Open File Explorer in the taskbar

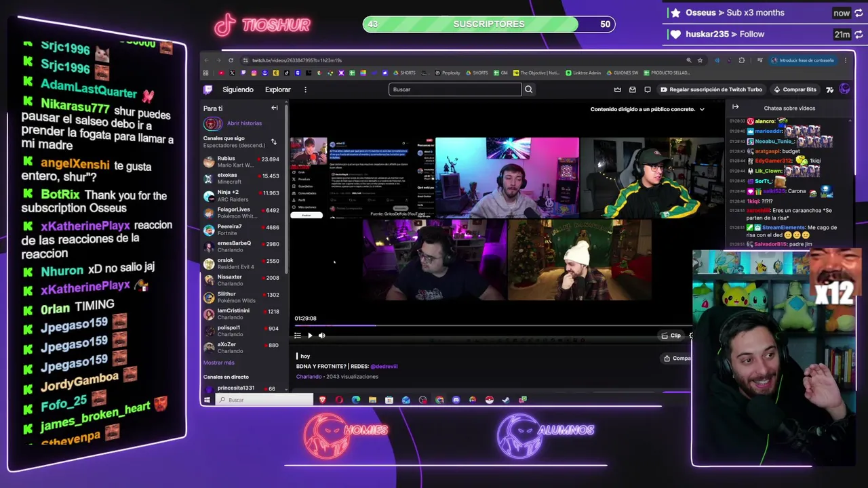pyautogui.click(x=372, y=400)
